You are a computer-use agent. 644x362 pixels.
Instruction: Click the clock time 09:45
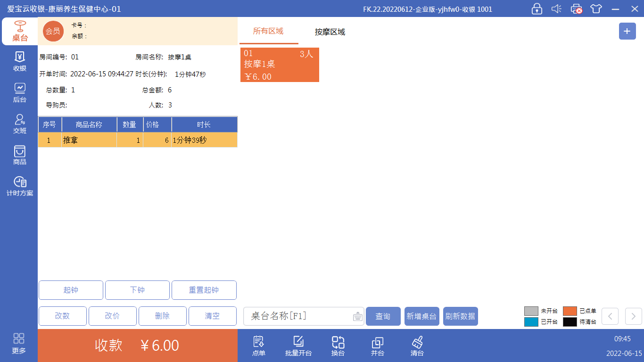click(x=622, y=339)
